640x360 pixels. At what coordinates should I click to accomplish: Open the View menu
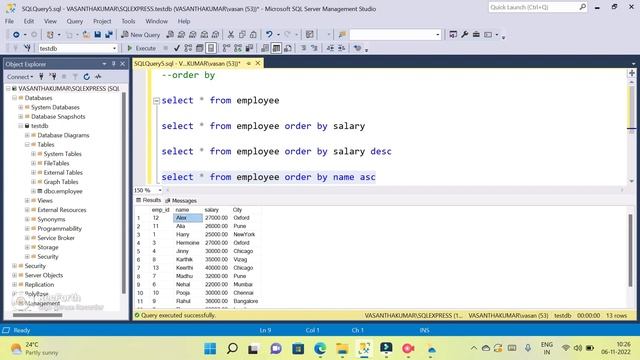pos(50,21)
